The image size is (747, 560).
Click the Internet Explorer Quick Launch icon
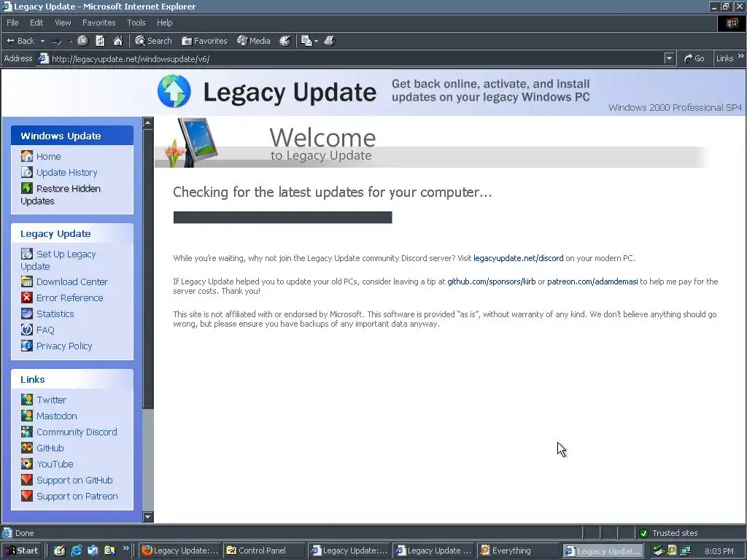click(76, 551)
